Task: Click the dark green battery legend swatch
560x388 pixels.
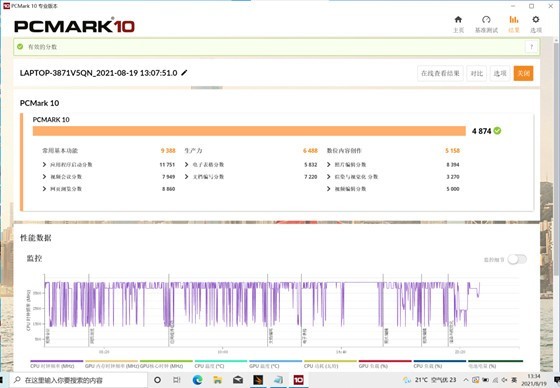Action: (495, 361)
